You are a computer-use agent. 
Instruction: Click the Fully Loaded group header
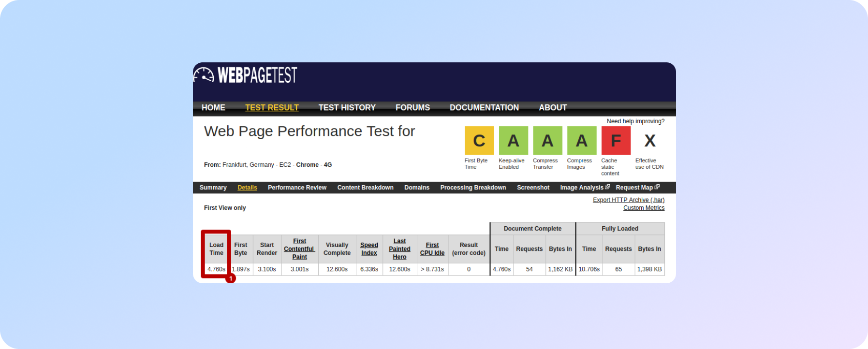point(620,229)
